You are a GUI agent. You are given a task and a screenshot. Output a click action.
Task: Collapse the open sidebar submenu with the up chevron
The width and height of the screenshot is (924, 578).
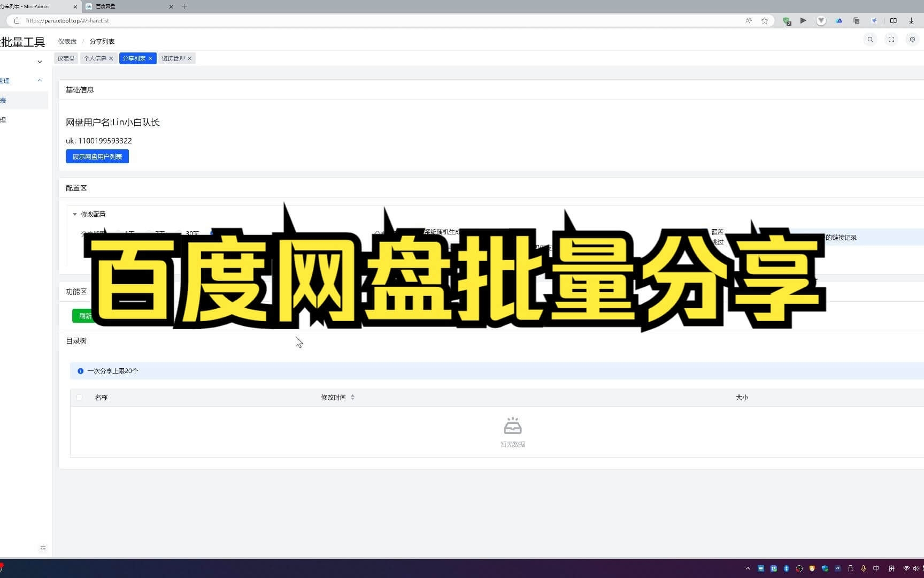[40, 80]
